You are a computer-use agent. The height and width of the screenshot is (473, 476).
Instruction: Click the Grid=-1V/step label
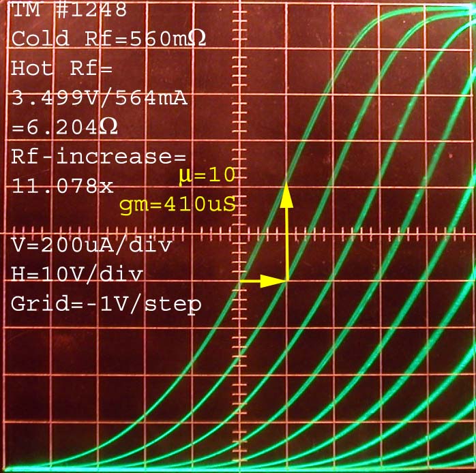point(106,303)
